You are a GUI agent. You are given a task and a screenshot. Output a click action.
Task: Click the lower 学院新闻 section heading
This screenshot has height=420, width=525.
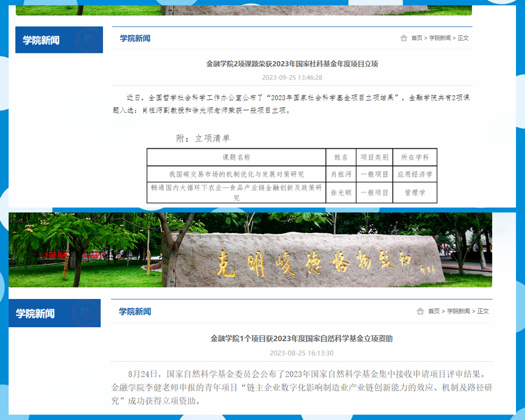135,312
